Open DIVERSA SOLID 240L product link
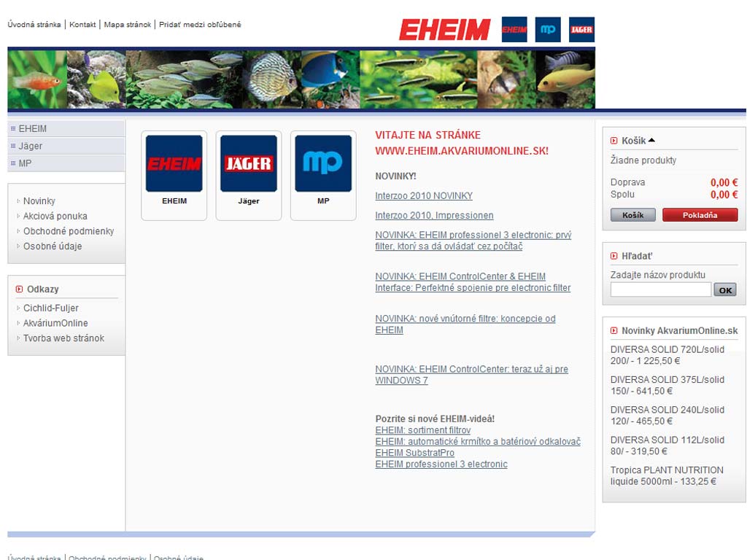Viewport: 747px width, 560px height. 667,415
